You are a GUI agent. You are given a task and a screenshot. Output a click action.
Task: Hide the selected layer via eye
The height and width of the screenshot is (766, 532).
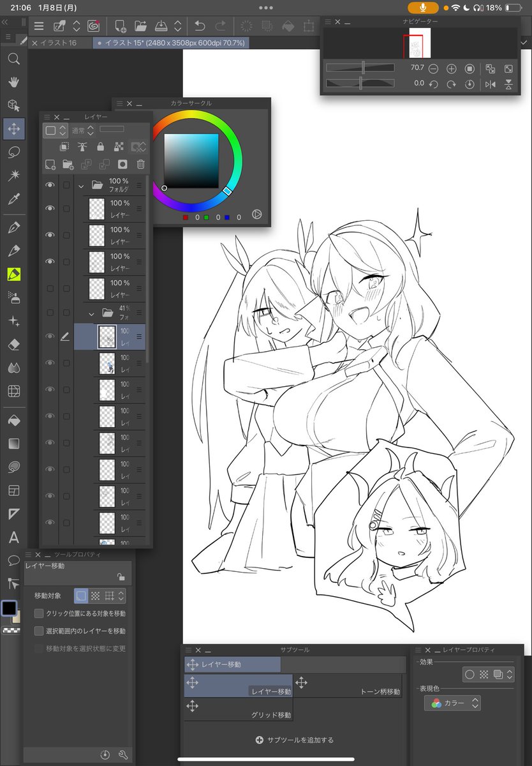(x=50, y=336)
